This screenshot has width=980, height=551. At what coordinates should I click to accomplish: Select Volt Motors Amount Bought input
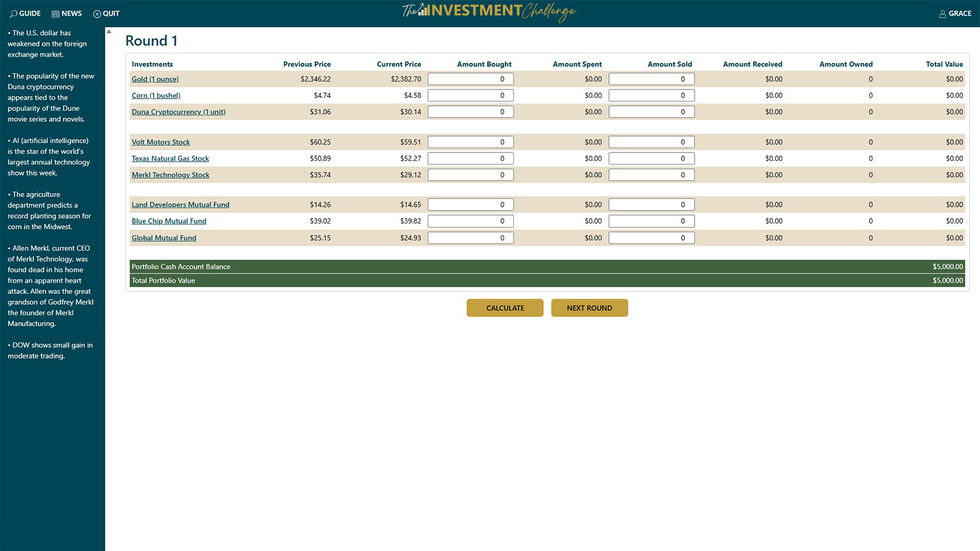click(470, 142)
